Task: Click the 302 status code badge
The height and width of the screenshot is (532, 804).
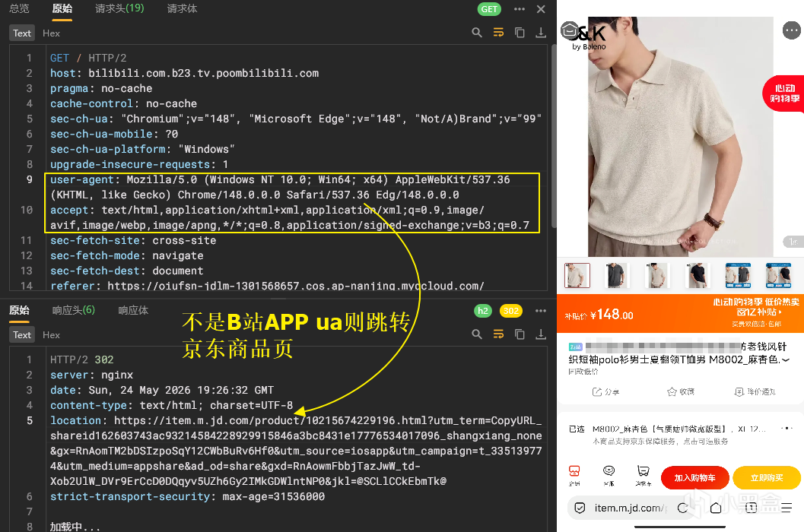Action: [x=510, y=311]
